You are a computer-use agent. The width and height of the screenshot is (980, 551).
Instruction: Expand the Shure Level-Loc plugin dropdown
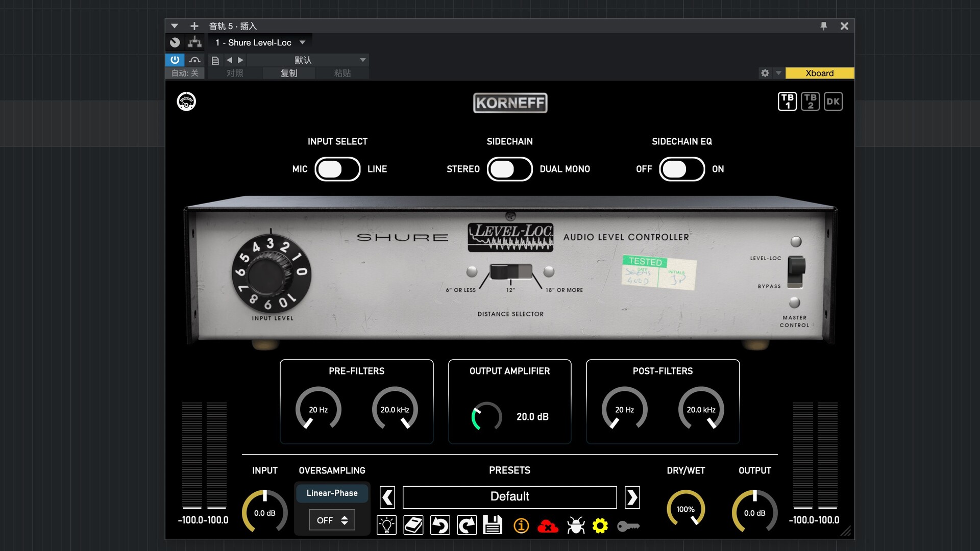click(x=302, y=43)
